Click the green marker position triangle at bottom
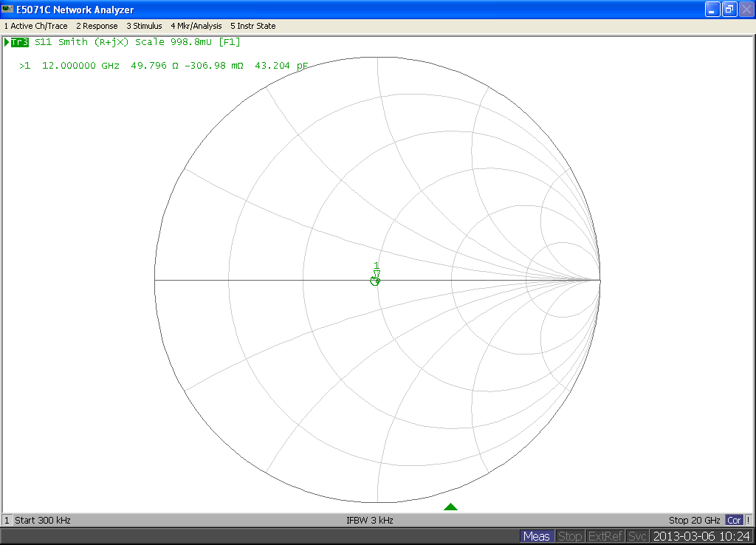756x545 pixels. 450,507
